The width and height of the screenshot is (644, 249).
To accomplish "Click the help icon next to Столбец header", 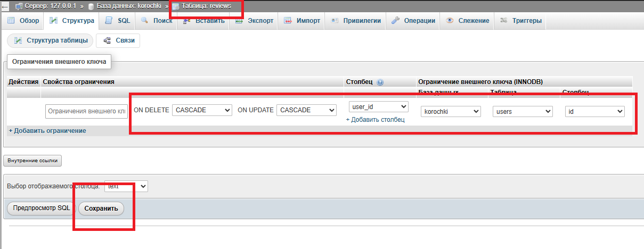I will 380,82.
